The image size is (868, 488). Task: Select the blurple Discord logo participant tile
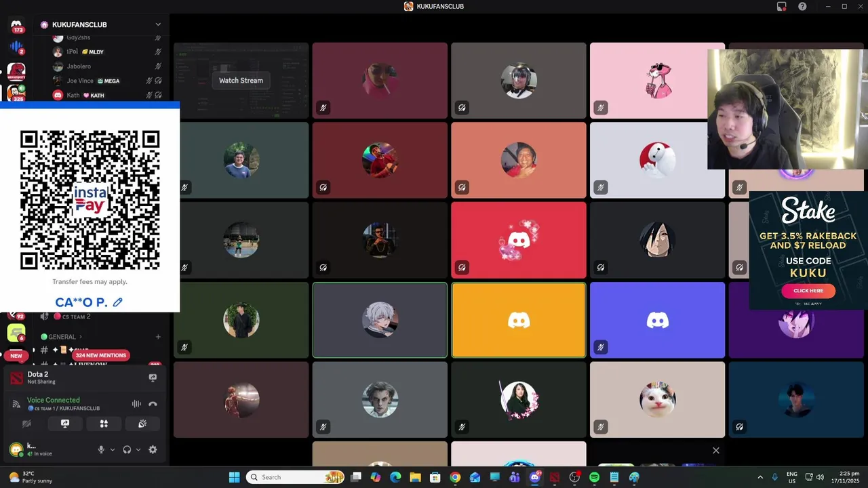(657, 320)
